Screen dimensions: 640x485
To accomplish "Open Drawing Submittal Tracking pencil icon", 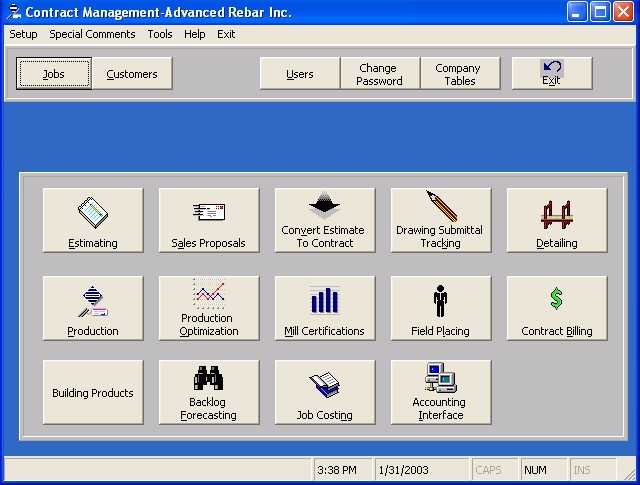I will point(442,206).
